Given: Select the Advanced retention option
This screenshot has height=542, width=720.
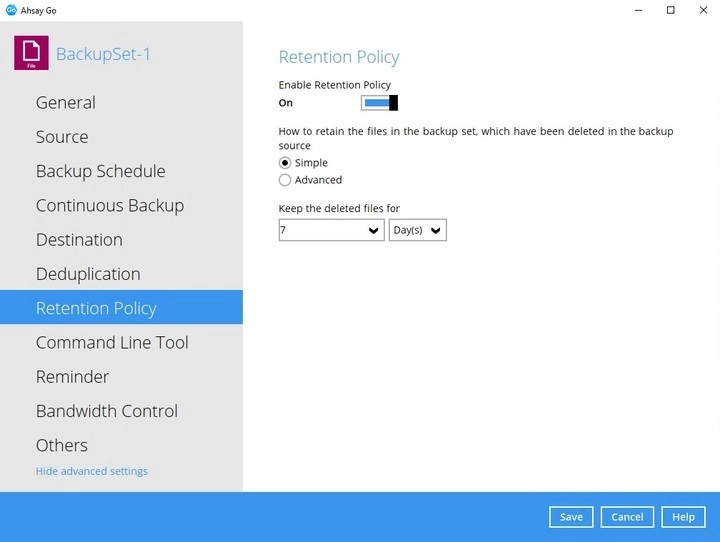Looking at the screenshot, I should 285,180.
